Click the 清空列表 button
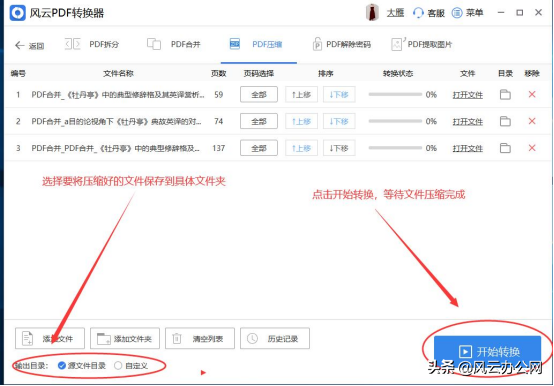Viewport: 554px width, 386px height. 200,338
